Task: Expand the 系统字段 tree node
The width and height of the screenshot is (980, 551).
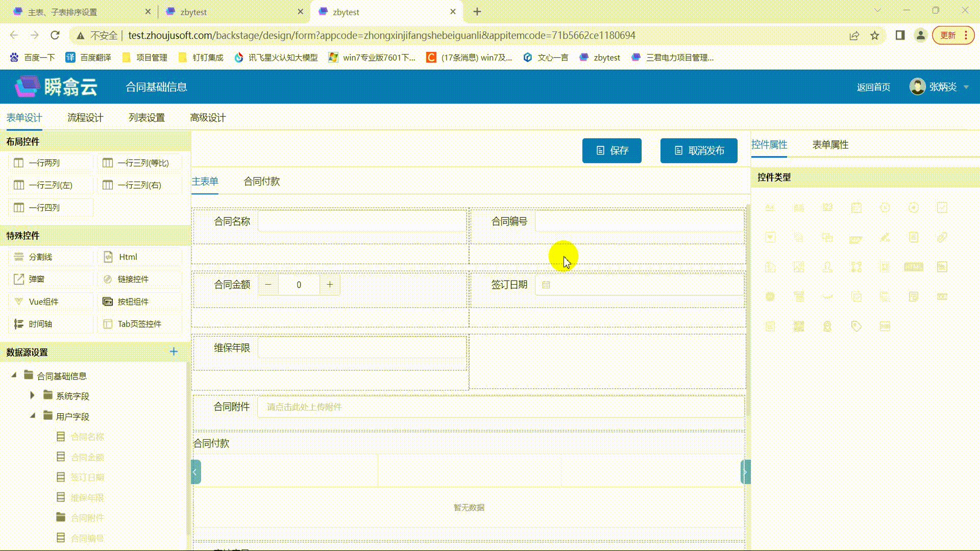Action: (x=32, y=395)
